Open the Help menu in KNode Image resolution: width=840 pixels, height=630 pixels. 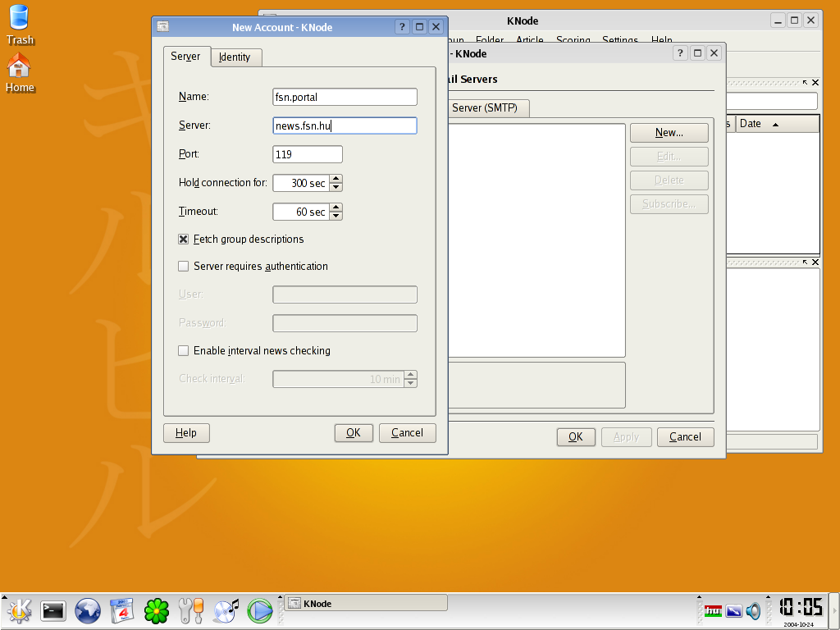(x=662, y=39)
